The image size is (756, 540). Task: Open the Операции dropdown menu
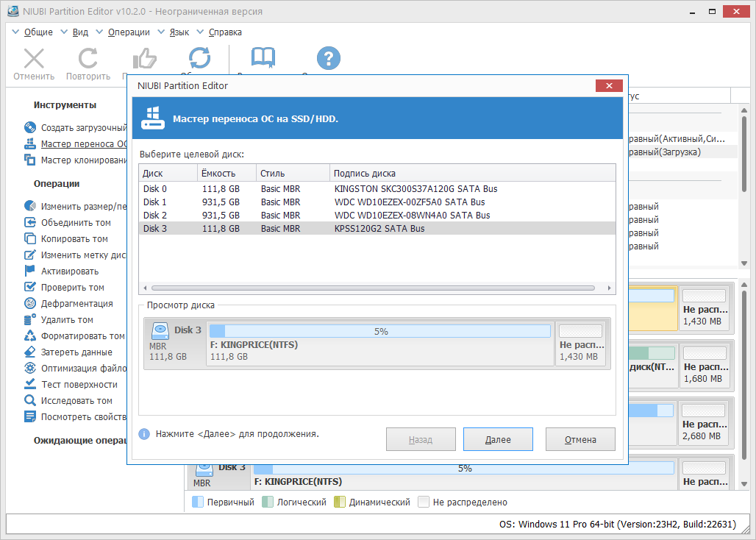point(129,32)
